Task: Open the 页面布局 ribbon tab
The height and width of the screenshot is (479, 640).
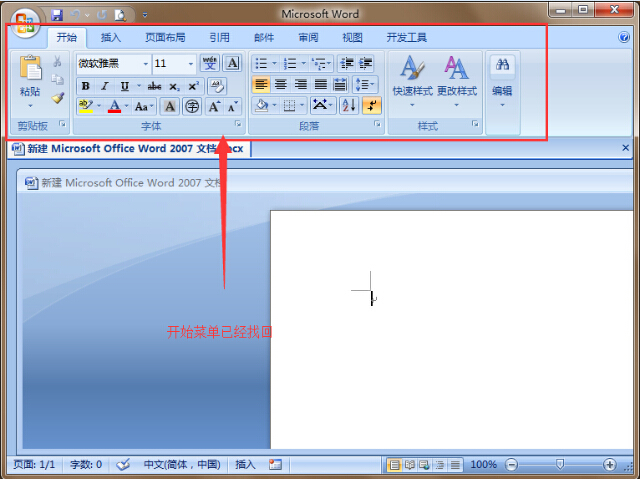Action: coord(165,38)
